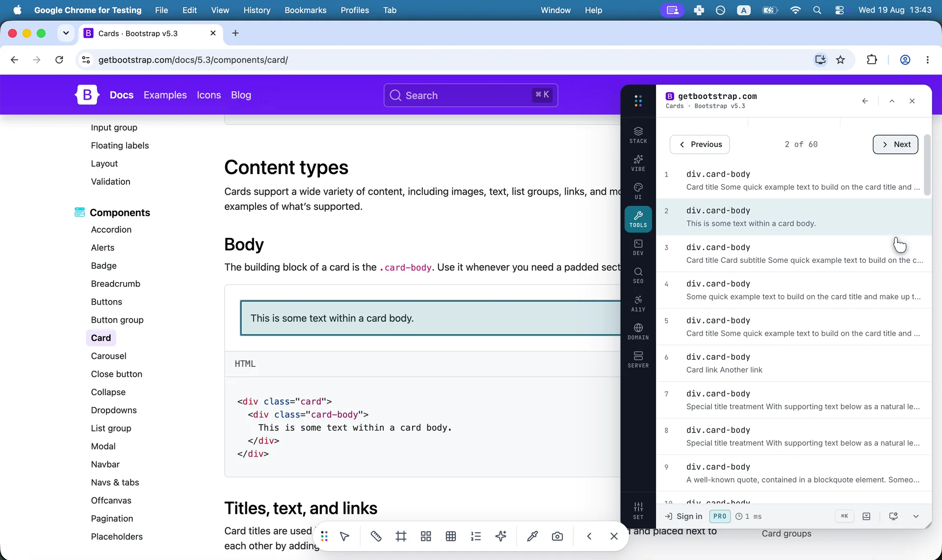Viewport: 942px width, 560px height.
Task: Open the SERVER panel
Action: [x=638, y=359]
